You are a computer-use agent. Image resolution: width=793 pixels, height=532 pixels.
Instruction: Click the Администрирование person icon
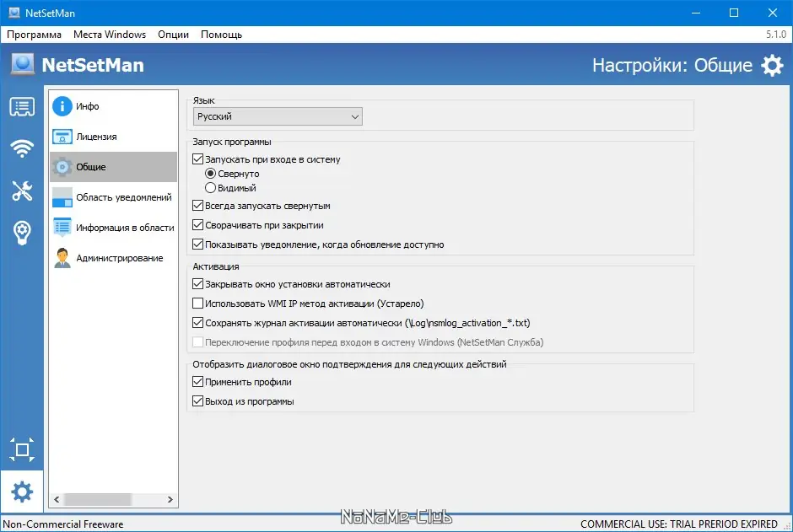(62, 258)
